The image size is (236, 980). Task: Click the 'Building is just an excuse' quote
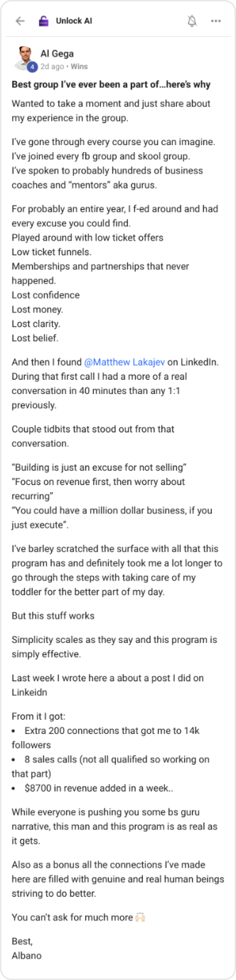[99, 467]
